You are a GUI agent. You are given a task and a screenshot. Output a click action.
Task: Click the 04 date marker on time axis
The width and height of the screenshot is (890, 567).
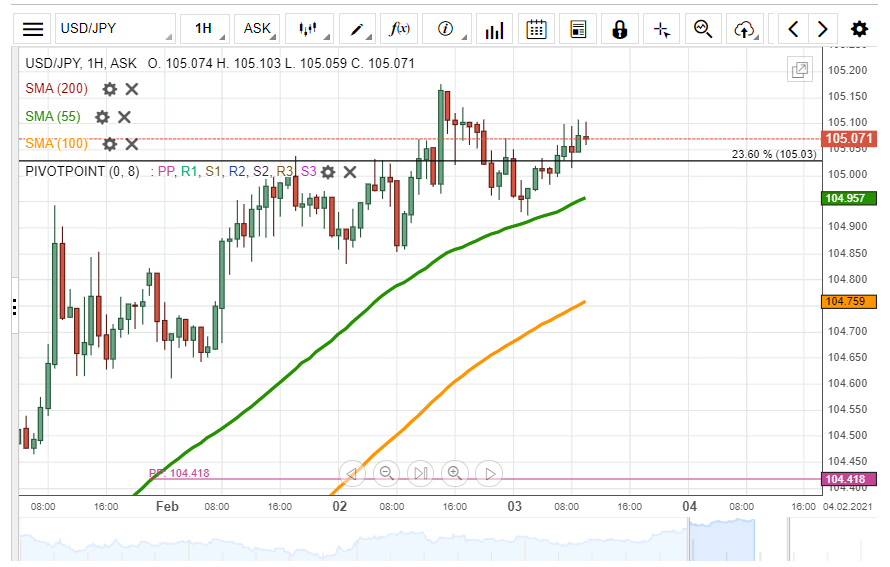point(689,506)
